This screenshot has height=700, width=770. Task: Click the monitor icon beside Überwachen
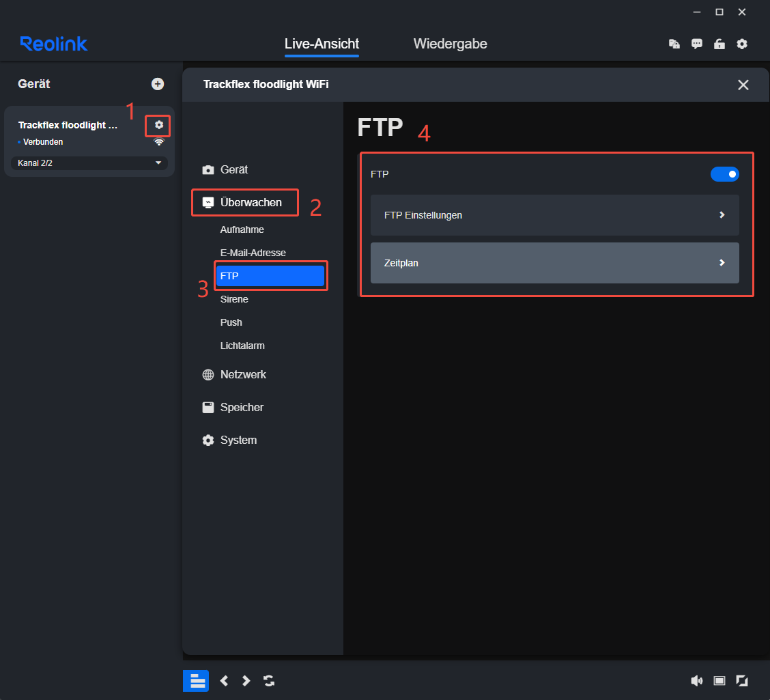coord(208,202)
